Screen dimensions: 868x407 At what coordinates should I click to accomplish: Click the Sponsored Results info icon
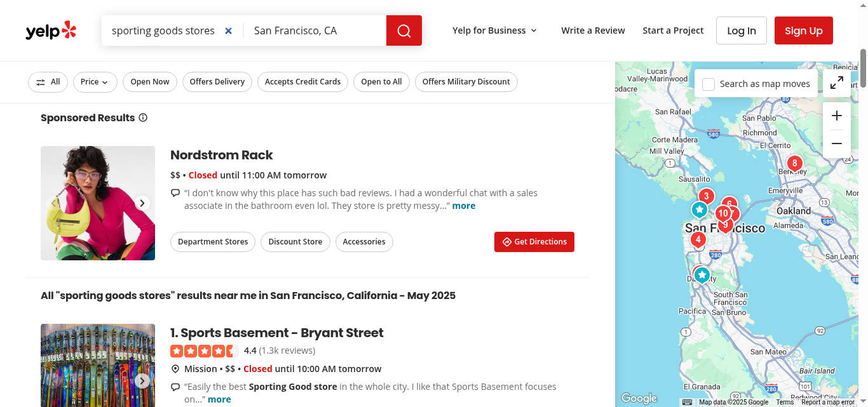[143, 117]
